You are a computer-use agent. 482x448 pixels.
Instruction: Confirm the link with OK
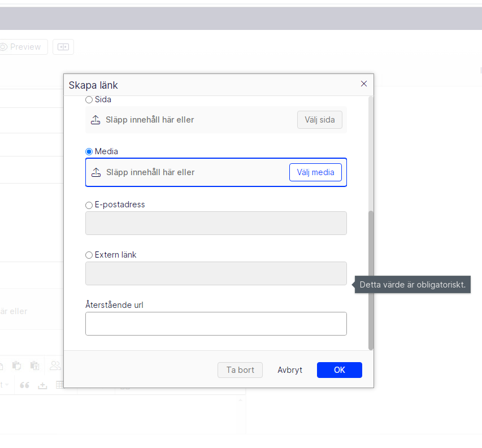tap(339, 370)
